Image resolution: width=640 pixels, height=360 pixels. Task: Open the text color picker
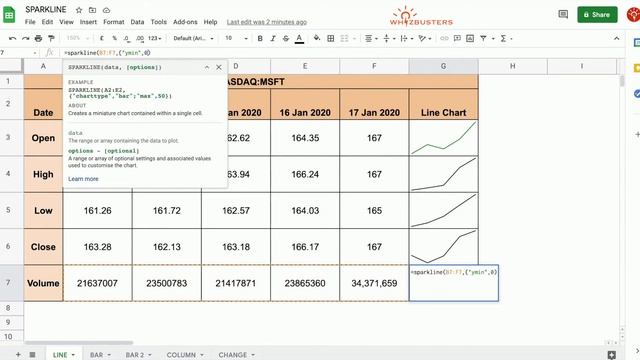point(300,38)
